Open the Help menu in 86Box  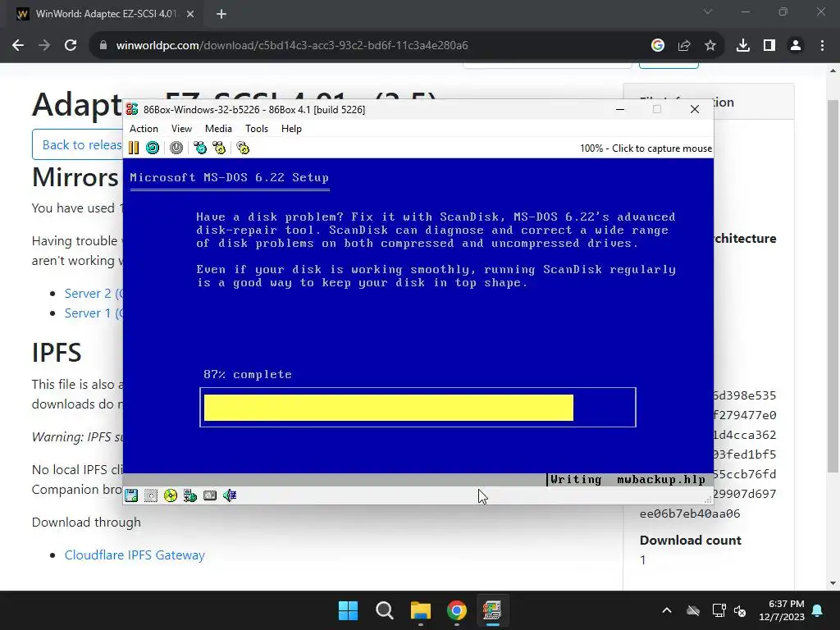coord(291,129)
